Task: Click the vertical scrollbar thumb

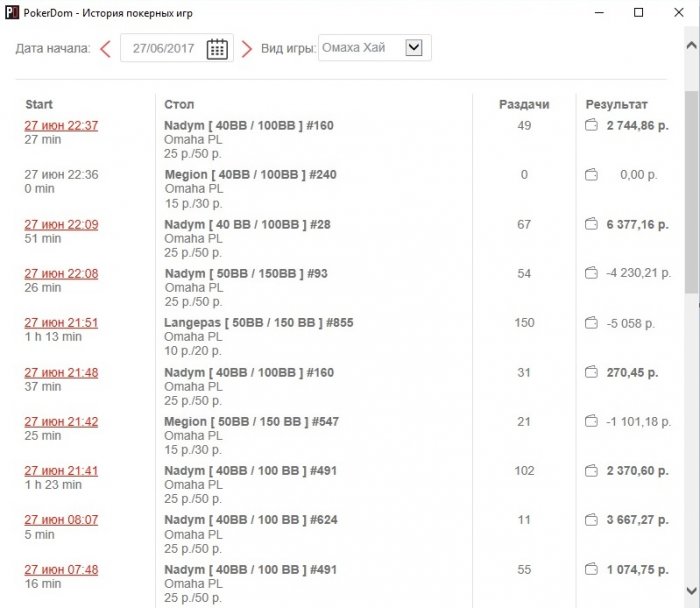Action: 691,192
